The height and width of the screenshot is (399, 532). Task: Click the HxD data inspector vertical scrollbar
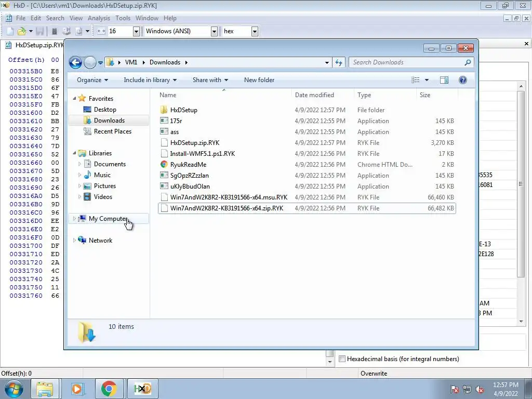521,204
